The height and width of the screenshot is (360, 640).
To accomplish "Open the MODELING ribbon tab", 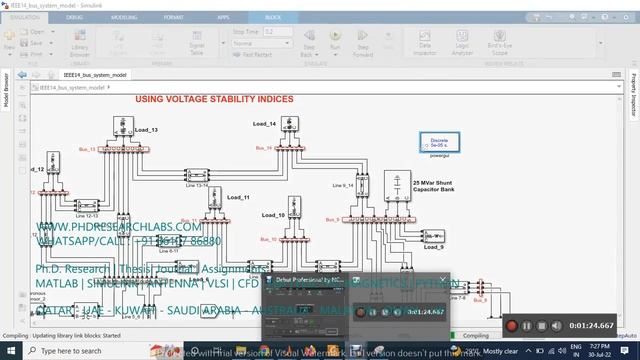I will (x=124, y=18).
